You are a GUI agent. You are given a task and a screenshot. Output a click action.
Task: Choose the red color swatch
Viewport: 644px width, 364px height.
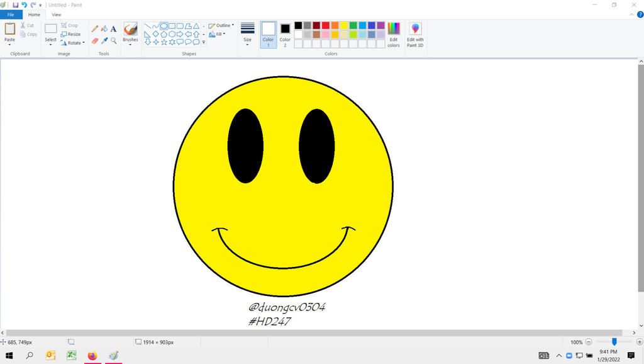click(326, 25)
